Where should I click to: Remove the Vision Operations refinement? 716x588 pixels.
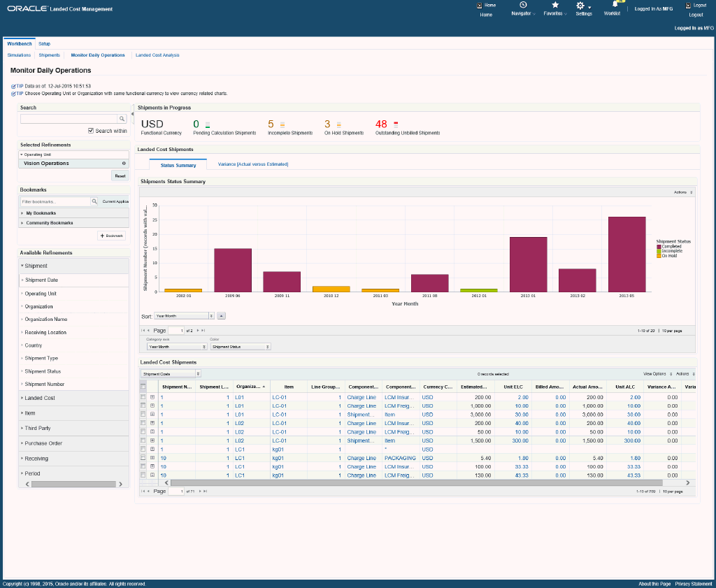click(x=124, y=163)
